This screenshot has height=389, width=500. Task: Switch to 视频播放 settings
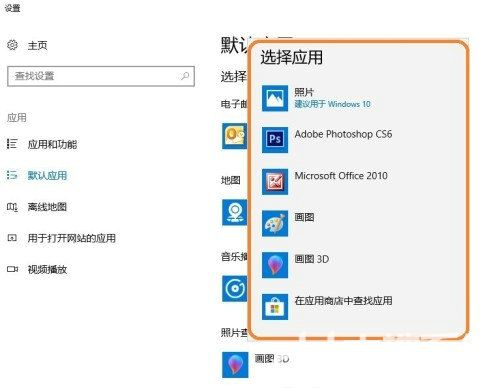click(47, 269)
